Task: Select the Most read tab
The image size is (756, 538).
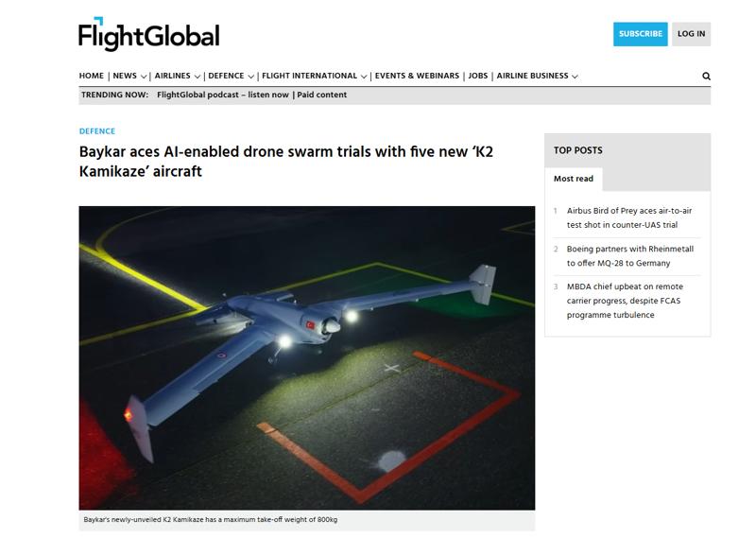Action: click(574, 179)
